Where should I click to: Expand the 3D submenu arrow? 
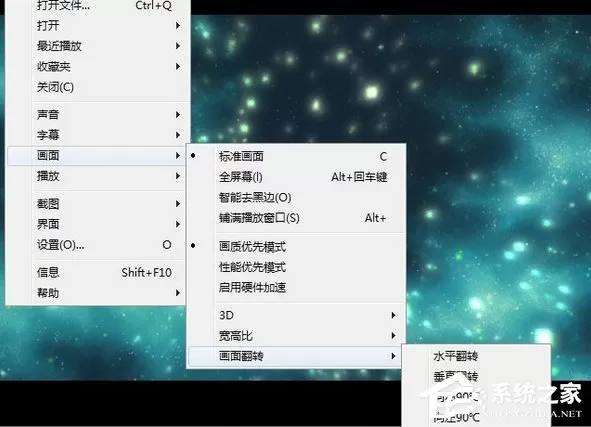point(393,315)
